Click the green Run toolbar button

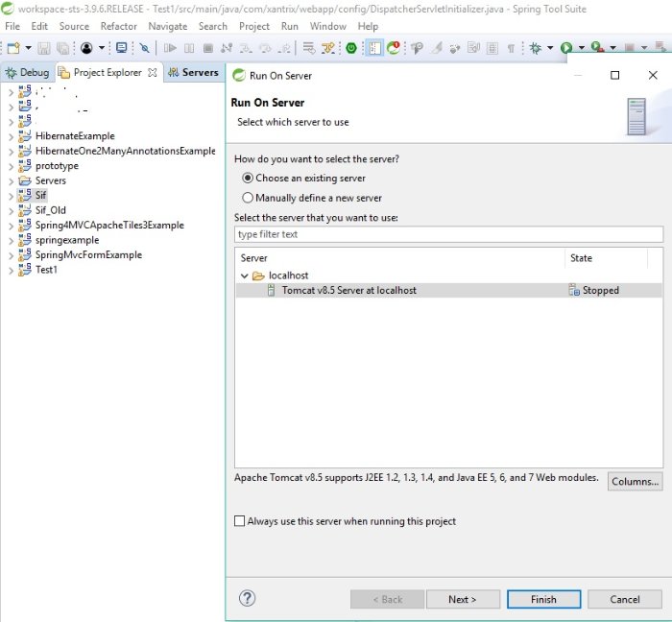click(x=566, y=48)
